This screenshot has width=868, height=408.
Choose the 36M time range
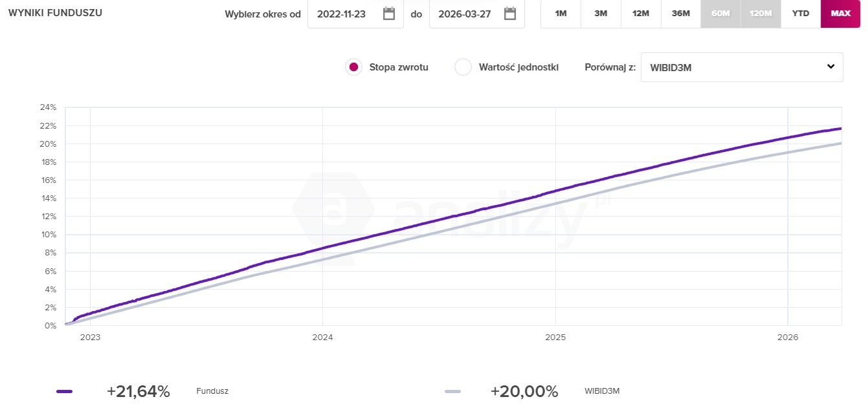681,14
